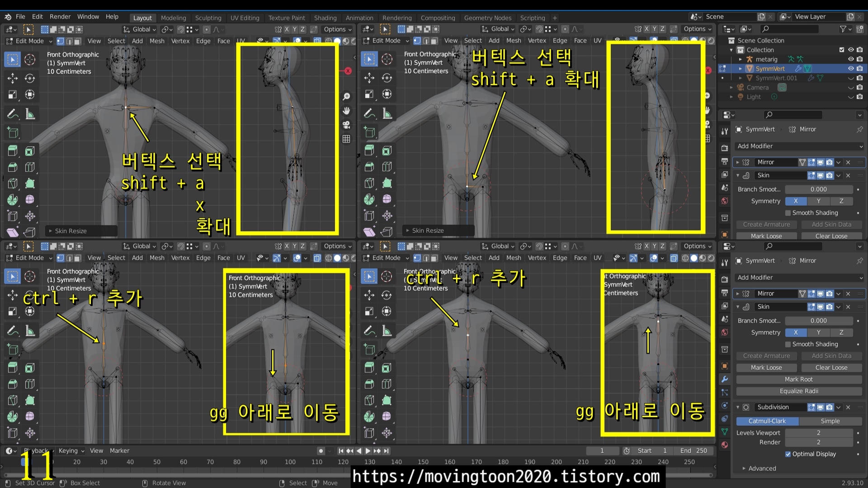The height and width of the screenshot is (488, 868).
Task: Click the pose icon on the metarig row
Action: 791,59
